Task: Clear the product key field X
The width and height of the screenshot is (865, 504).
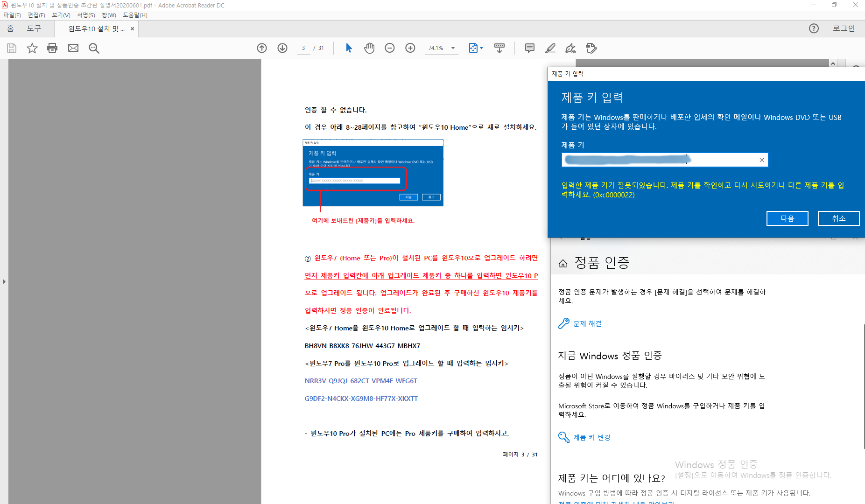Action: tap(761, 160)
